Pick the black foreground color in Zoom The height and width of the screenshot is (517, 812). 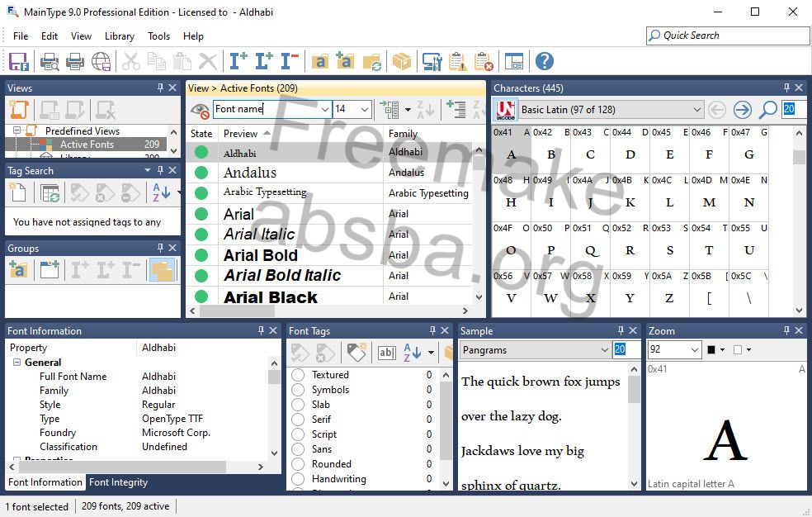pos(711,350)
